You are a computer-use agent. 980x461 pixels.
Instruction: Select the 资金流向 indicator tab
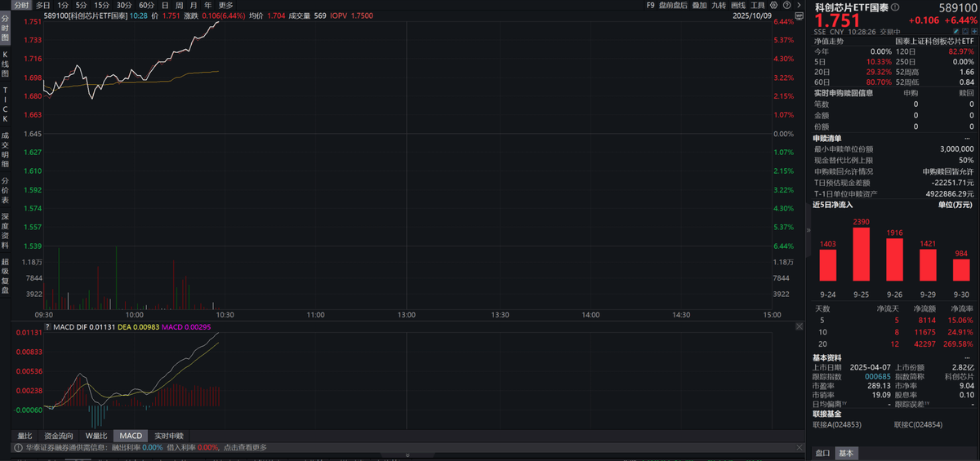click(x=58, y=436)
